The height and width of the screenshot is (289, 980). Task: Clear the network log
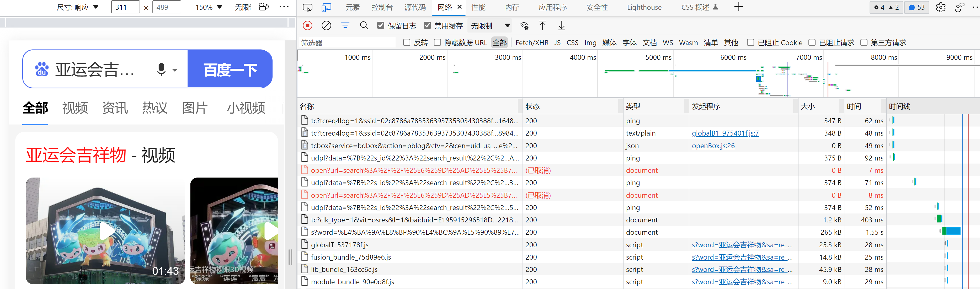[x=326, y=25]
